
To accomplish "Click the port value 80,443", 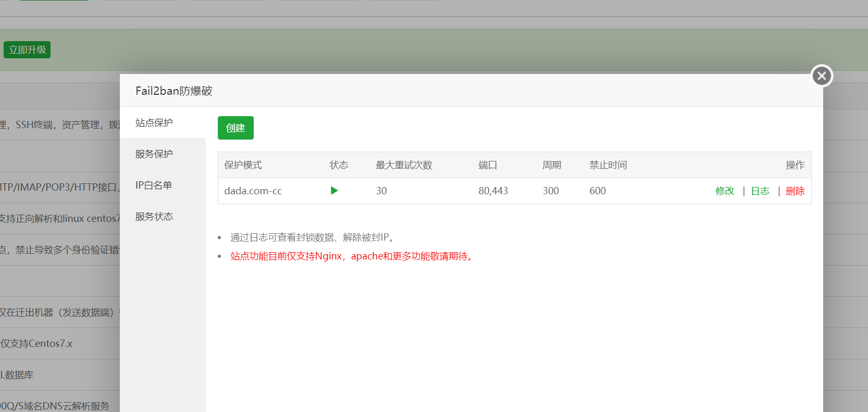I will coord(493,191).
